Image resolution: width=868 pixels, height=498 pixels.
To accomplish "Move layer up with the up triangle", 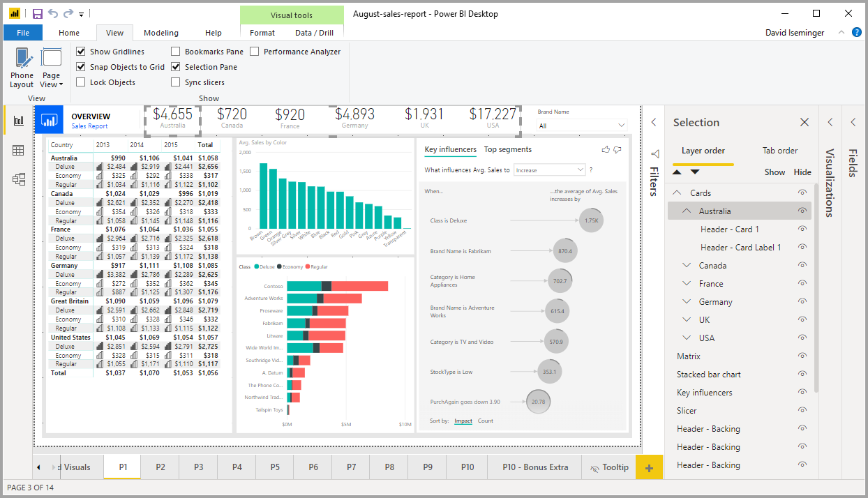I will [x=678, y=172].
